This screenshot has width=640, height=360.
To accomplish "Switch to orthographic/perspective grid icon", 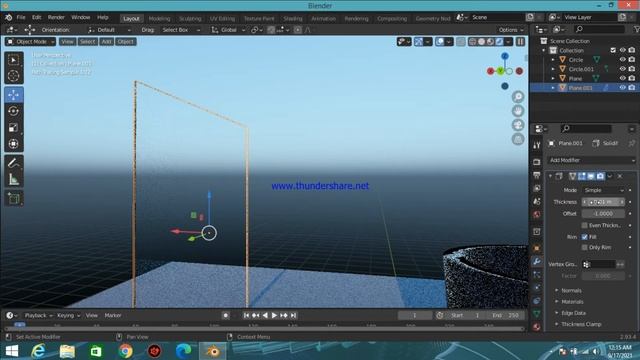I will pos(518,140).
